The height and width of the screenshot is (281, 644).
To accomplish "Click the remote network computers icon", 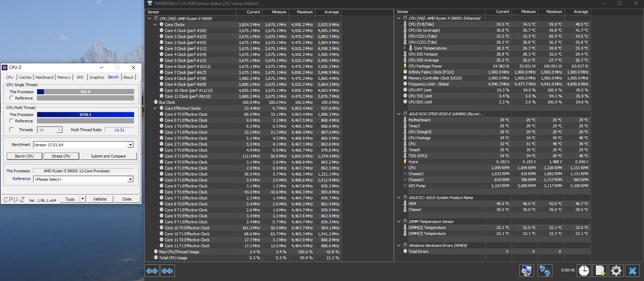I will pos(545,270).
